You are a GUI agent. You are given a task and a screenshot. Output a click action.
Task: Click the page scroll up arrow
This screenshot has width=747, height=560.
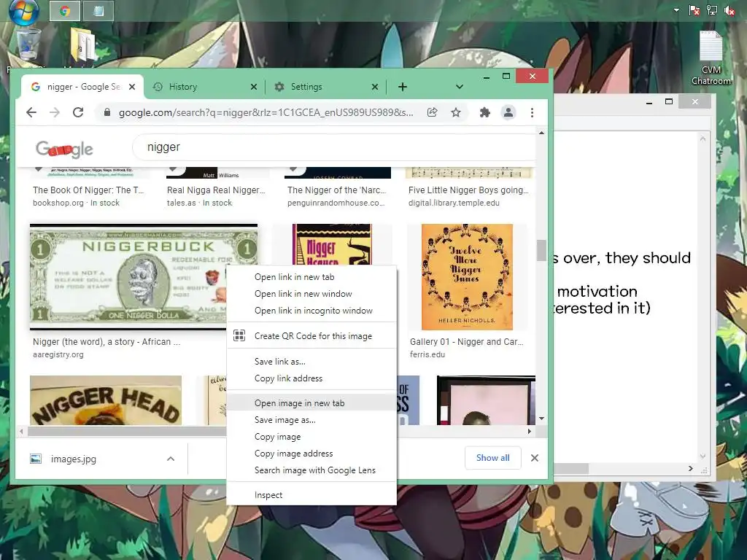pyautogui.click(x=542, y=133)
